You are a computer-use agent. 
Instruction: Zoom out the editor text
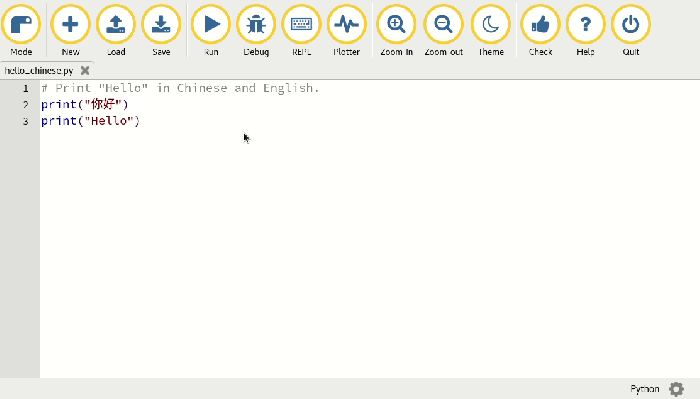coord(443,30)
